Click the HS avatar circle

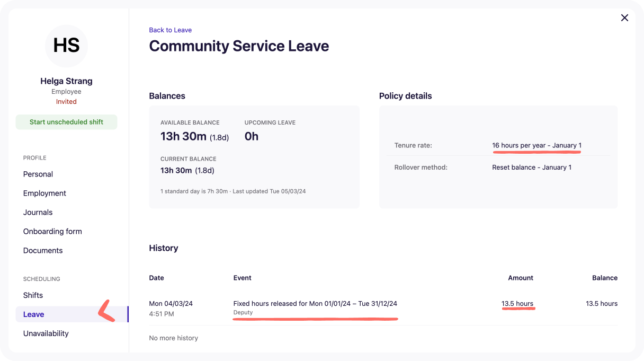pos(66,46)
